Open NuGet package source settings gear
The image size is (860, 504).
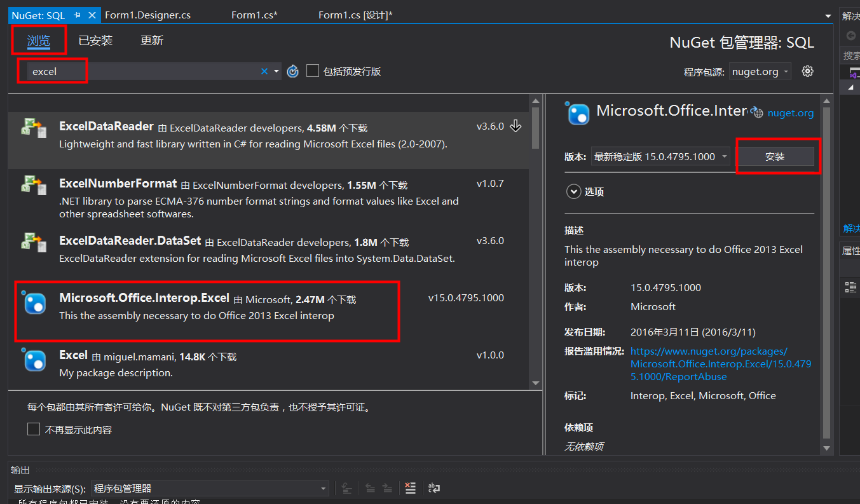coord(807,71)
